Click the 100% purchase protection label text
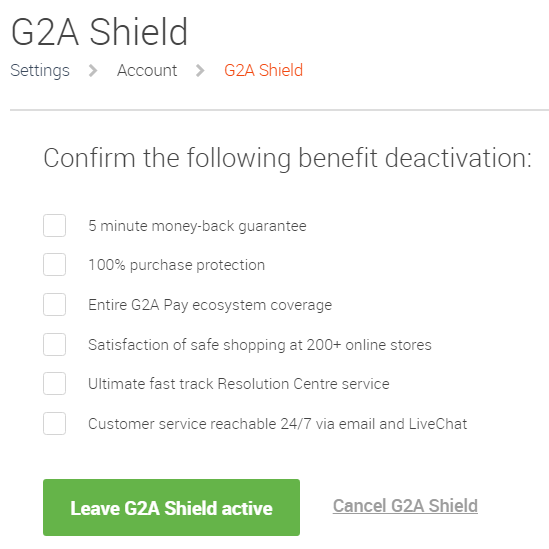Image resolution: width=549 pixels, height=549 pixels. click(x=176, y=265)
